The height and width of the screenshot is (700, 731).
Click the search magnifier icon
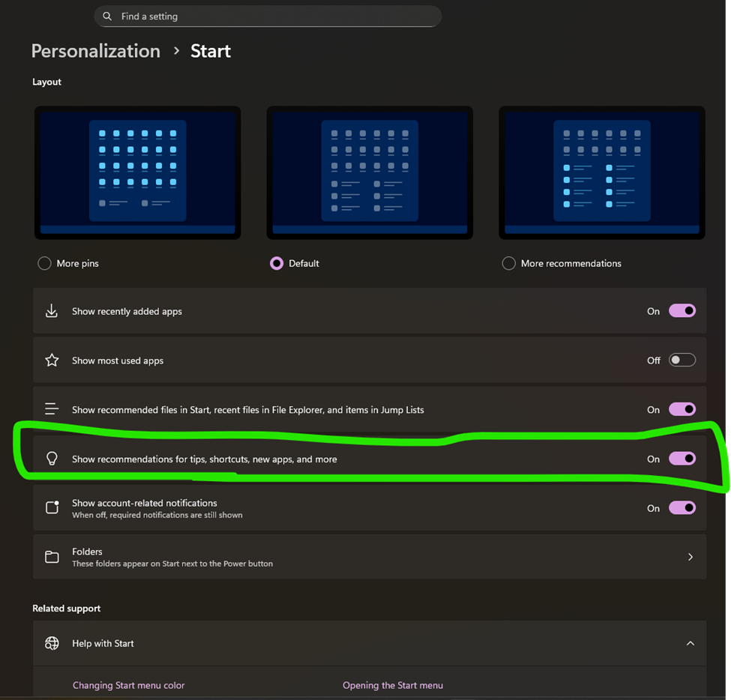107,16
